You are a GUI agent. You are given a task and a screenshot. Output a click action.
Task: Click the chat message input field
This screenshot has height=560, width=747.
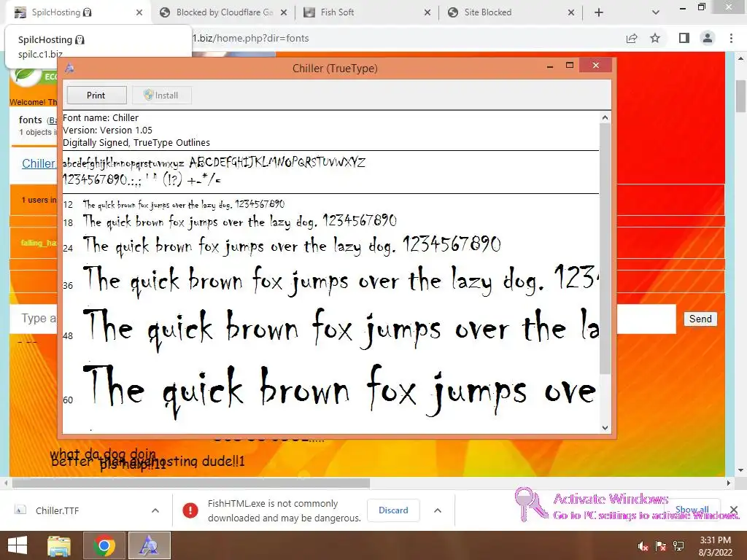pos(343,319)
